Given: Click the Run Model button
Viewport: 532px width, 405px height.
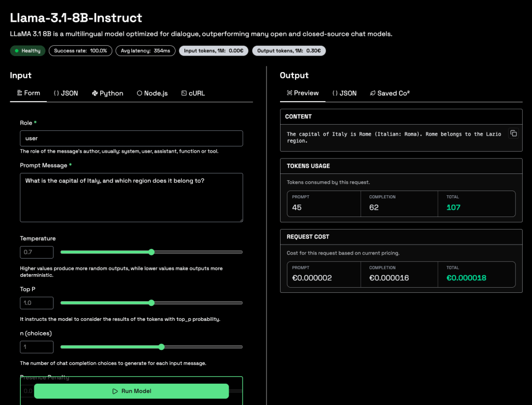Looking at the screenshot, I should click(x=131, y=391).
